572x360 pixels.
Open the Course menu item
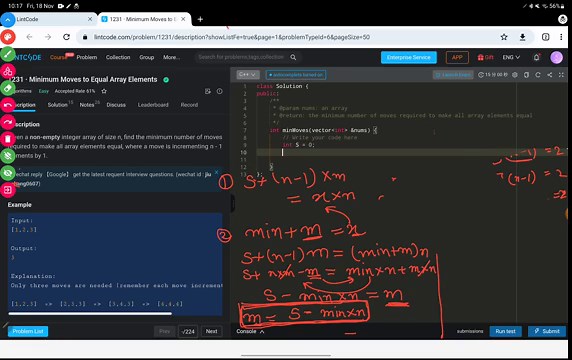59,57
